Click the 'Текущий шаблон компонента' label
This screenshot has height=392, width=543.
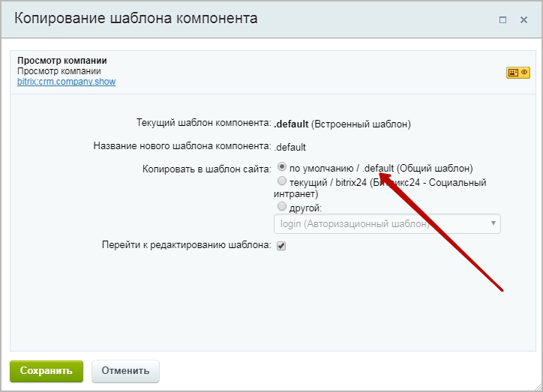(x=202, y=123)
